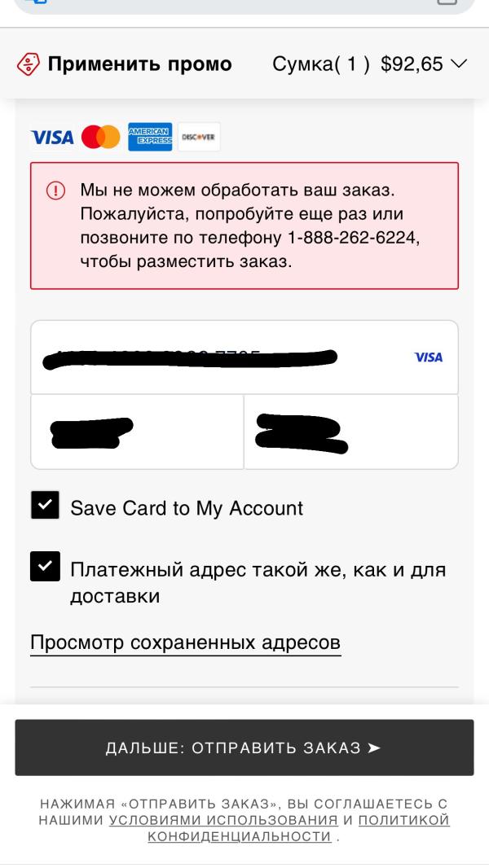Viewport: 489px width, 868px height.
Task: Open Применить промо section
Action: [x=124, y=64]
